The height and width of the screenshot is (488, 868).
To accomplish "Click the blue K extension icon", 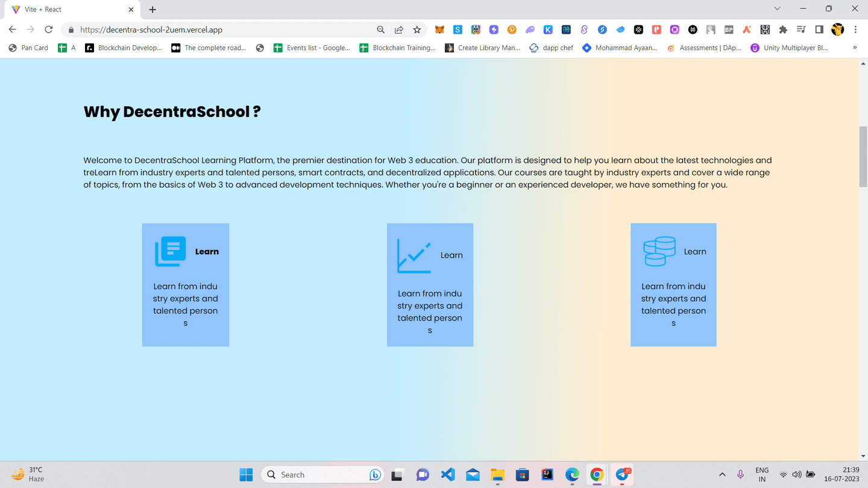I will [548, 30].
